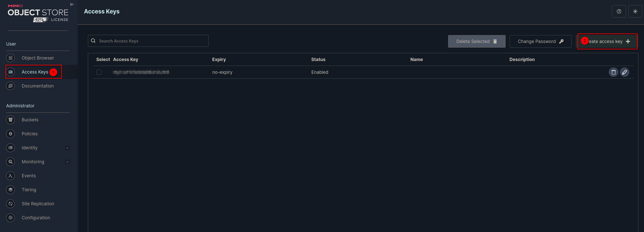Expand the Identity submenu chevron
Image resolution: width=644 pixels, height=232 pixels.
coord(67,148)
